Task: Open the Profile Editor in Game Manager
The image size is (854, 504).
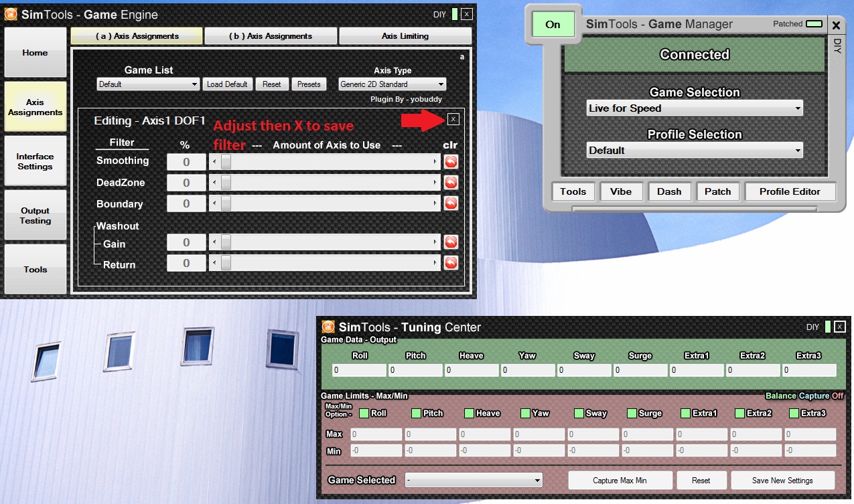Action: point(790,191)
